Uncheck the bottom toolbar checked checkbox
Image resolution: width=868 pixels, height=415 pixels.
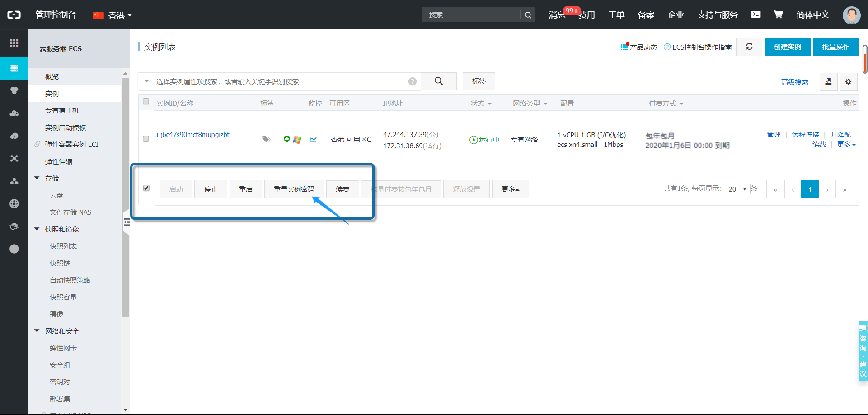(146, 188)
